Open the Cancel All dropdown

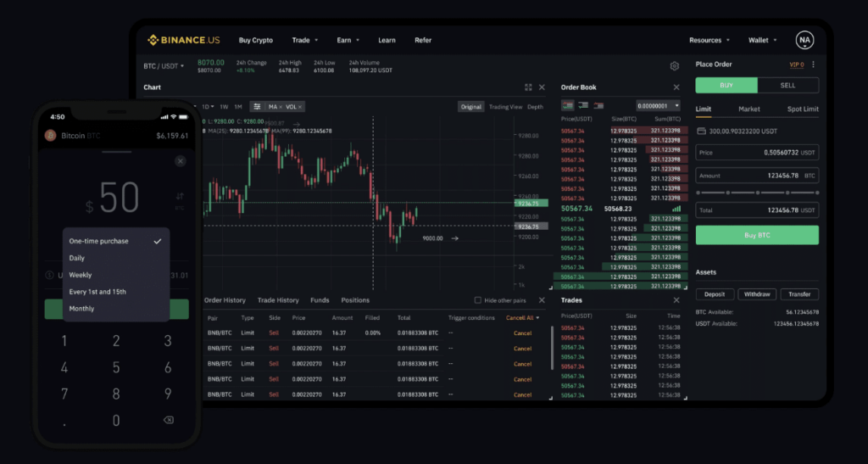522,318
